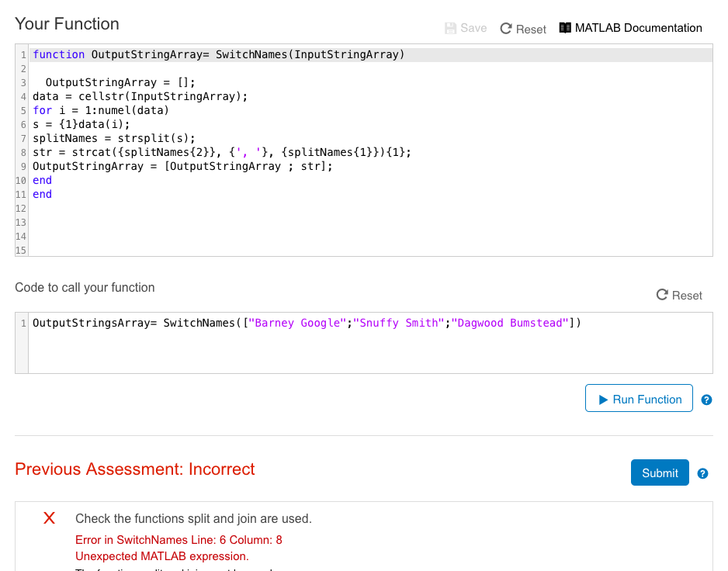Click the MATLAB Documentation link
The width and height of the screenshot is (728, 571).
point(630,28)
